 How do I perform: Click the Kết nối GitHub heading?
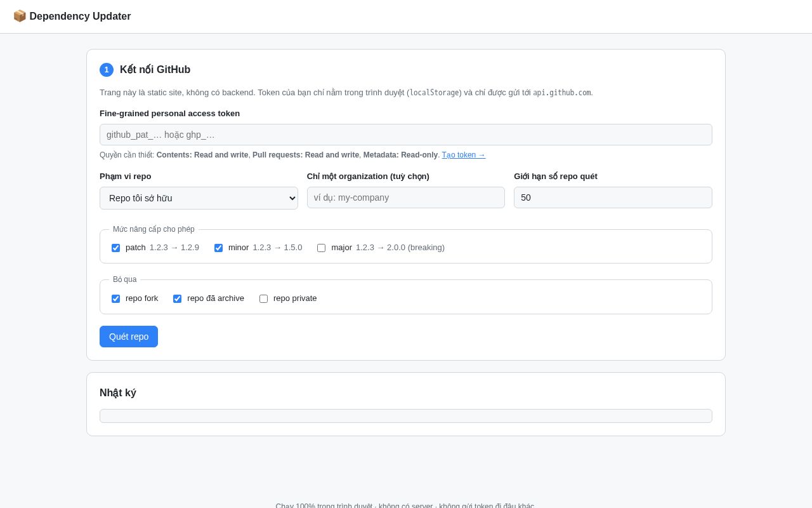click(155, 70)
